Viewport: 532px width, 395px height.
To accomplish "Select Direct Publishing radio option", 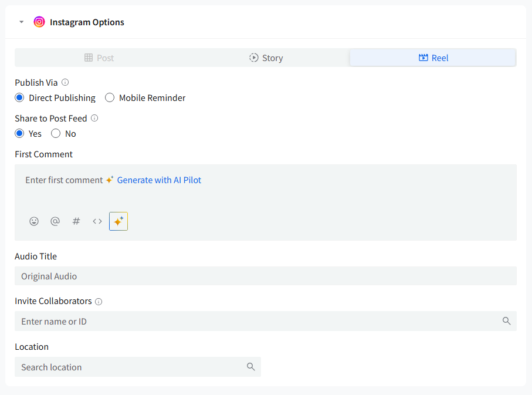I will [x=20, y=97].
